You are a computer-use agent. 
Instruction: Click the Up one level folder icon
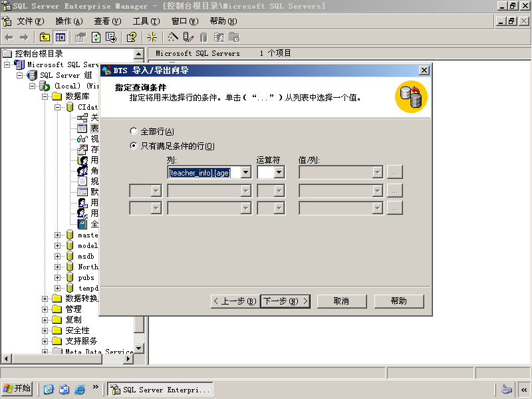(45, 37)
